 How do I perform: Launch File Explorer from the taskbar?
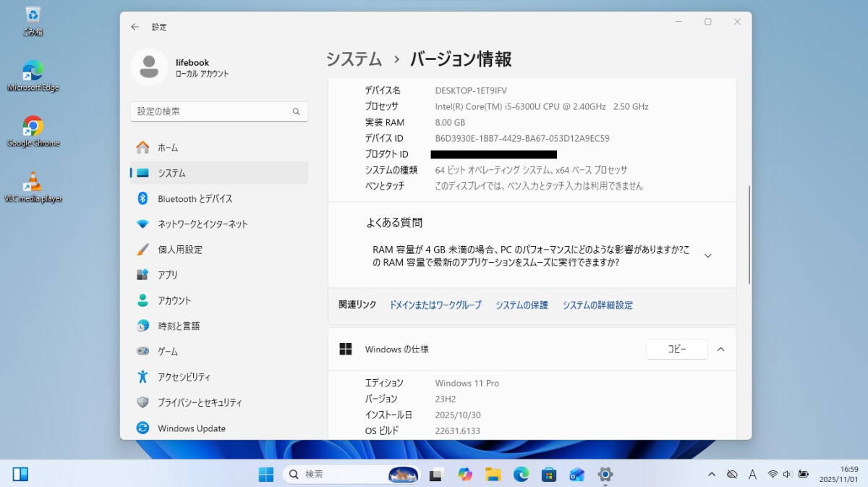click(493, 475)
